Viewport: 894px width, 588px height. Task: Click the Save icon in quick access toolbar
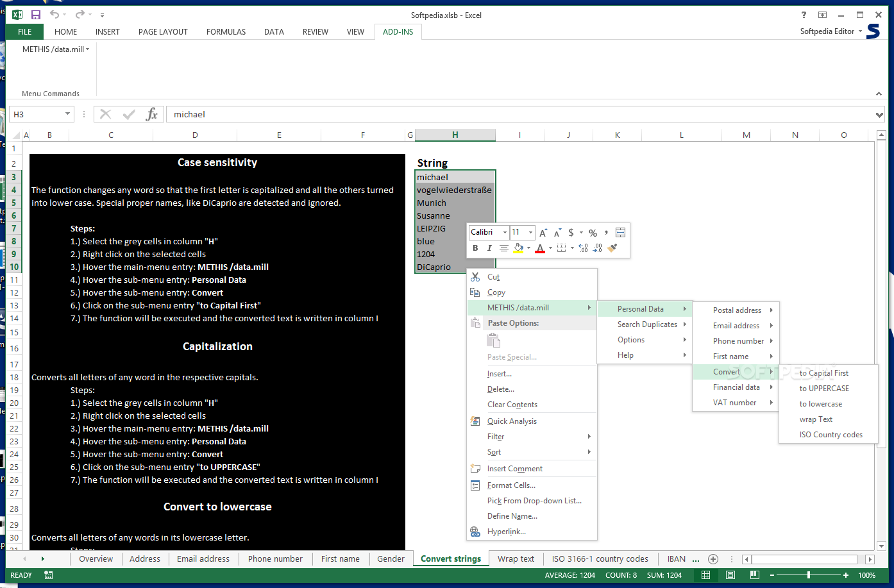click(x=36, y=15)
